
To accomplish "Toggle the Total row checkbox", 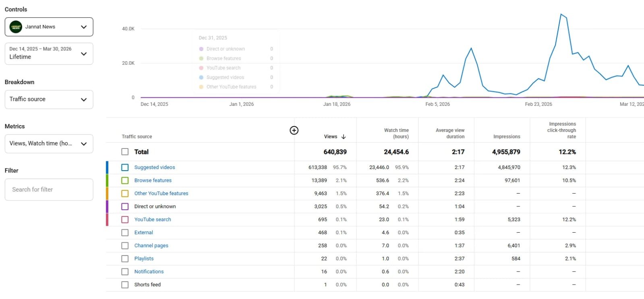I will (x=125, y=152).
